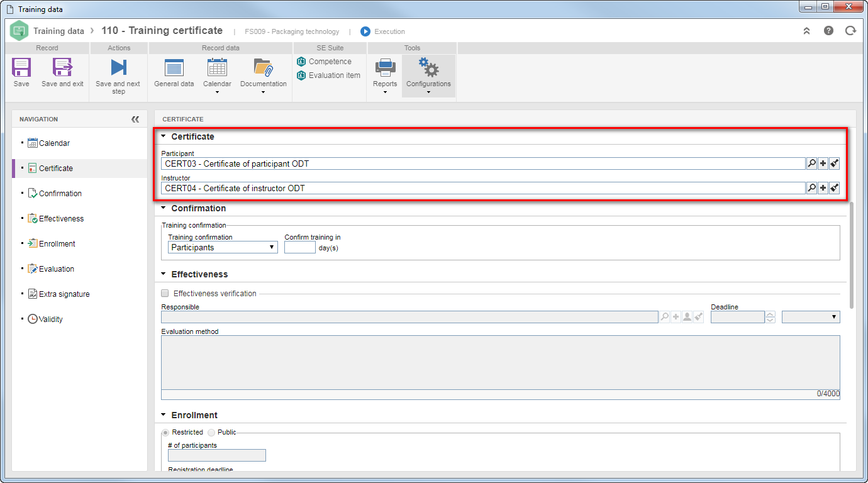Viewport: 868px width, 483px height.
Task: Click the vertical scrollbar of form
Action: click(x=852, y=255)
